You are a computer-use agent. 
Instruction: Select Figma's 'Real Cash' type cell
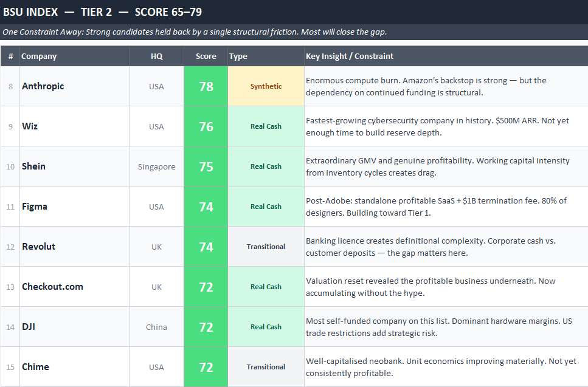click(266, 207)
